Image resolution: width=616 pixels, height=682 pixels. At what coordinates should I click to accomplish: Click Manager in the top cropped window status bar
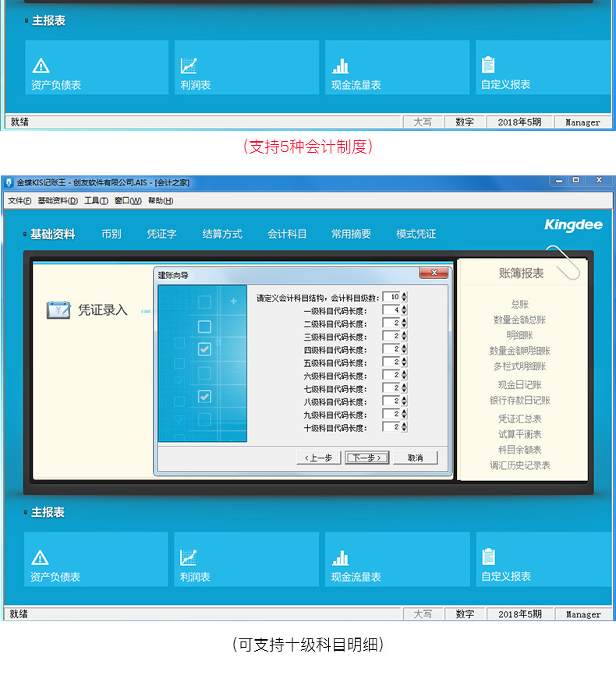583,122
